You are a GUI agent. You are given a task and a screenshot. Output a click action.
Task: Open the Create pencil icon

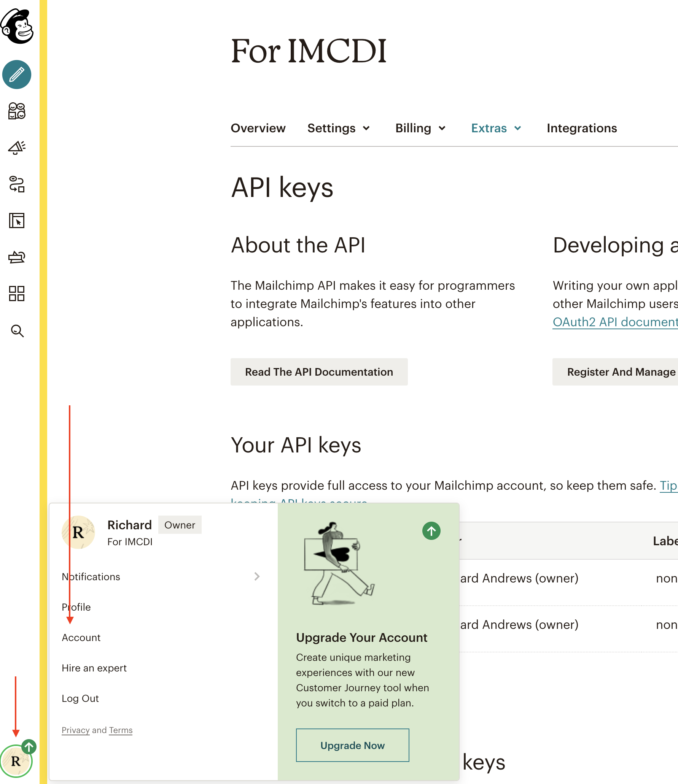[x=17, y=75]
